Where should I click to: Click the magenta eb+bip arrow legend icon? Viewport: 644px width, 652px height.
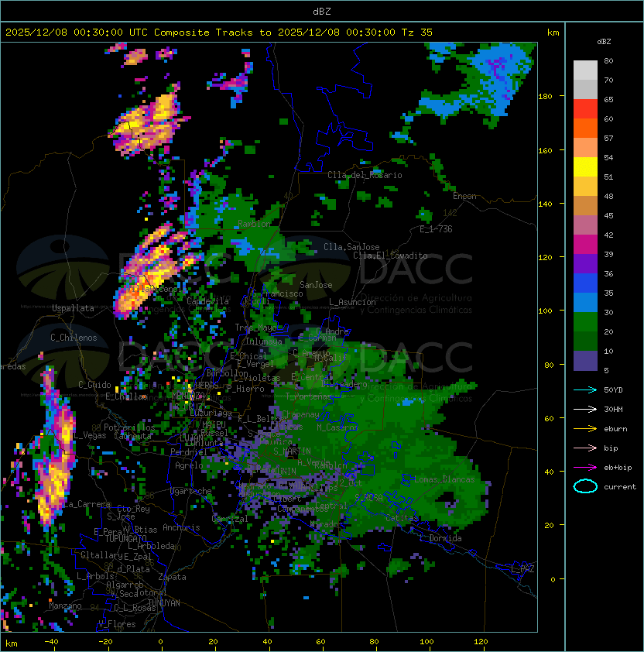click(585, 468)
